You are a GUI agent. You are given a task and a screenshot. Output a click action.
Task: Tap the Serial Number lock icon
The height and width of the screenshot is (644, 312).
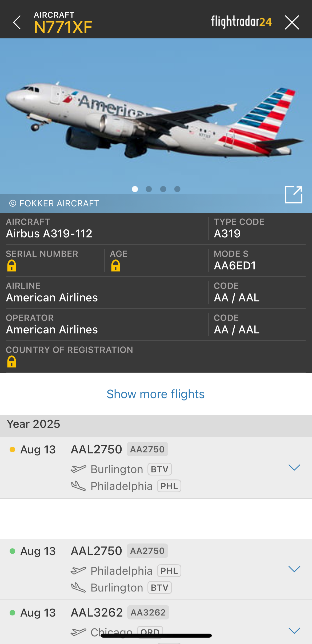[11, 266]
